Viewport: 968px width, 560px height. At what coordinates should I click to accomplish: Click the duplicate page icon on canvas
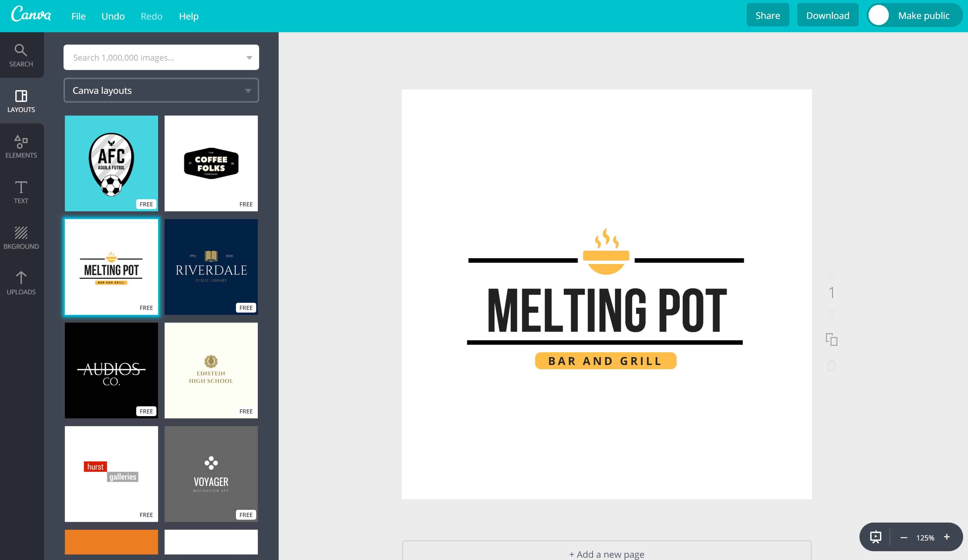(x=831, y=339)
